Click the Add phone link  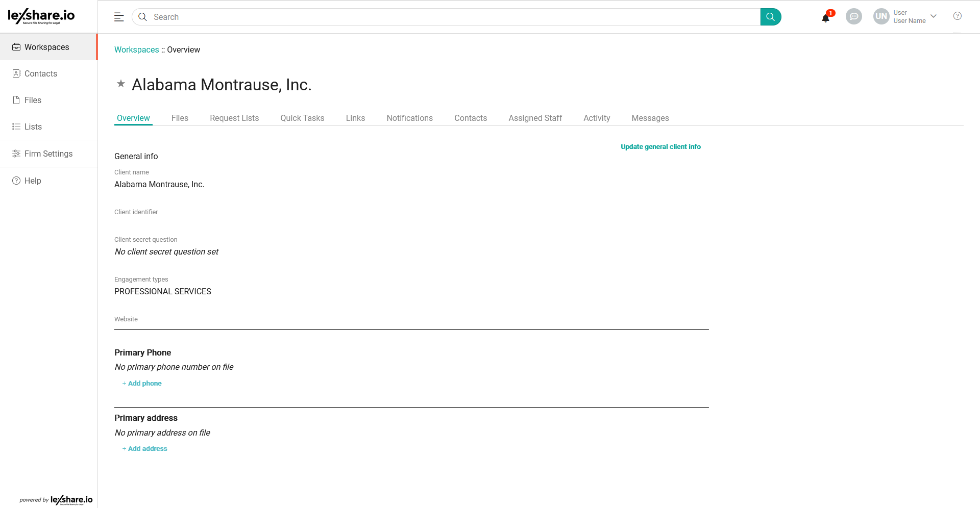click(x=144, y=384)
